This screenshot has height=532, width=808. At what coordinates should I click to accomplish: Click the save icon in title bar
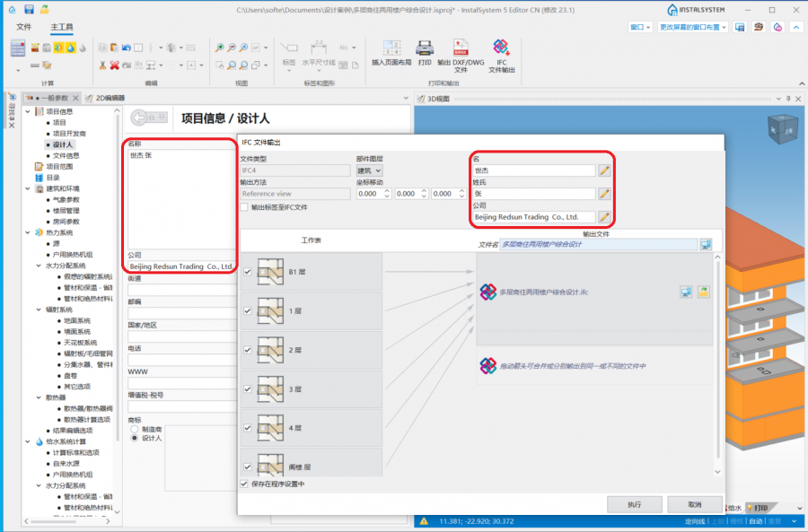29,9
